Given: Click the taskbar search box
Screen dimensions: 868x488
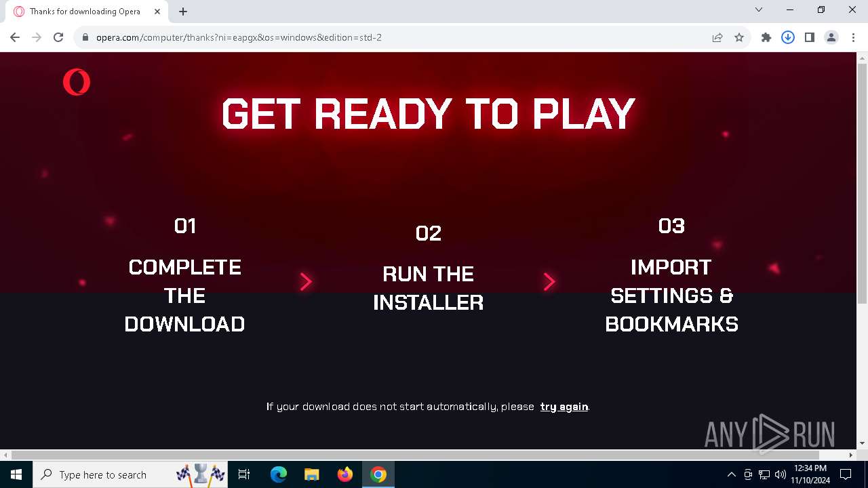Looking at the screenshot, I should coord(131,474).
